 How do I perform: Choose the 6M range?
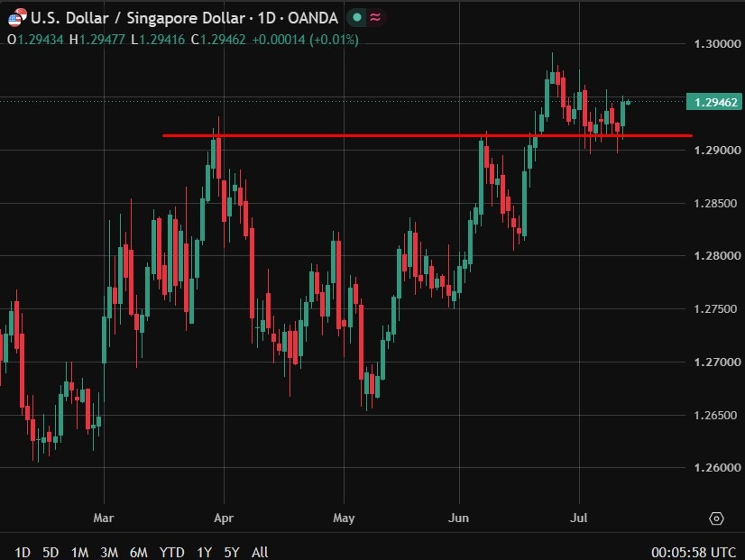coord(139,553)
